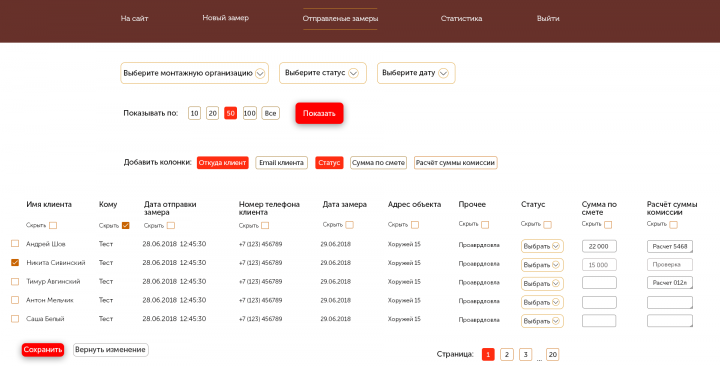Screen dimensions: 720x366
Task: Open 'Выберите монтажную организацию' dropdown
Action: click(x=194, y=73)
